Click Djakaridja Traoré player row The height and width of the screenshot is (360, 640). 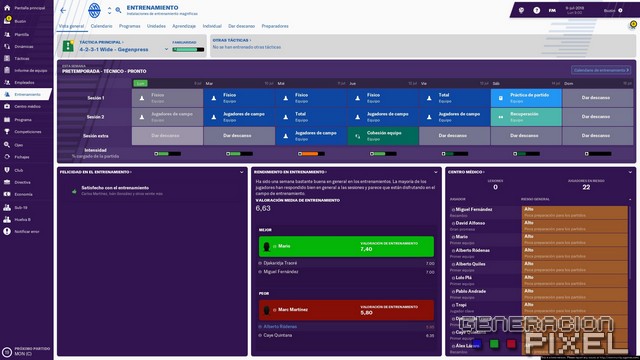pos(346,263)
